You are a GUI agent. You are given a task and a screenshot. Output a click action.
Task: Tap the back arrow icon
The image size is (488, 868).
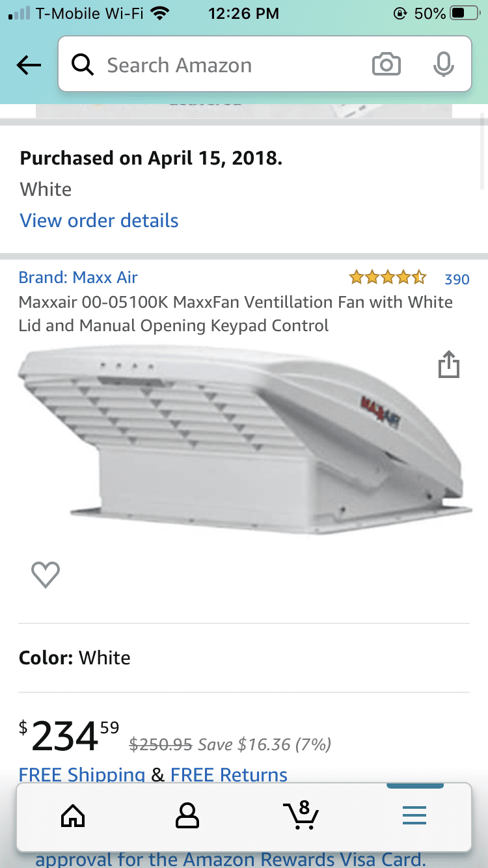pyautogui.click(x=29, y=65)
